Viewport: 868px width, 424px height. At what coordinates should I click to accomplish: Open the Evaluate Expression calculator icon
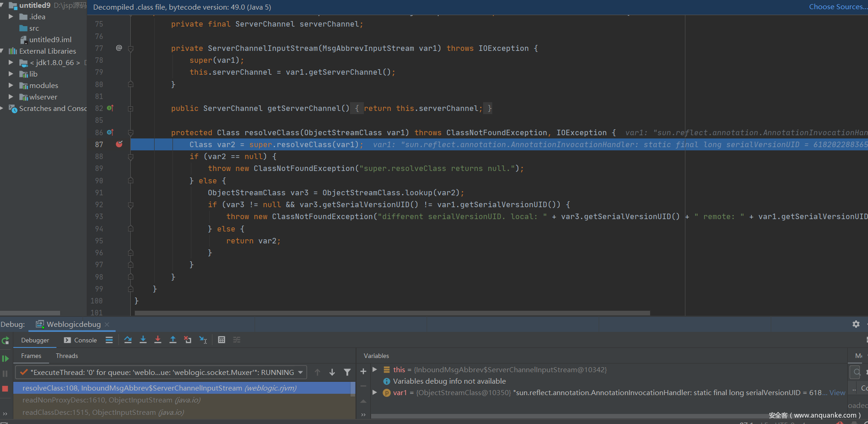[222, 340]
